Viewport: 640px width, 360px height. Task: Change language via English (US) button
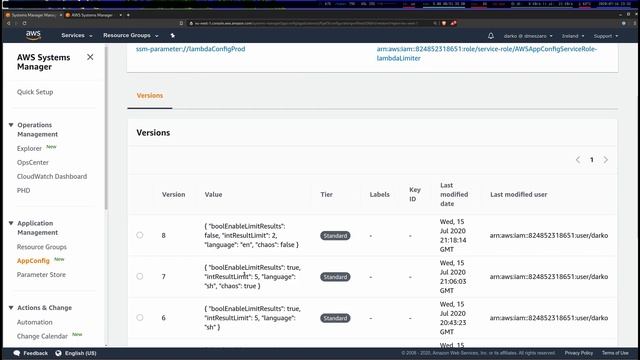[x=76, y=353]
